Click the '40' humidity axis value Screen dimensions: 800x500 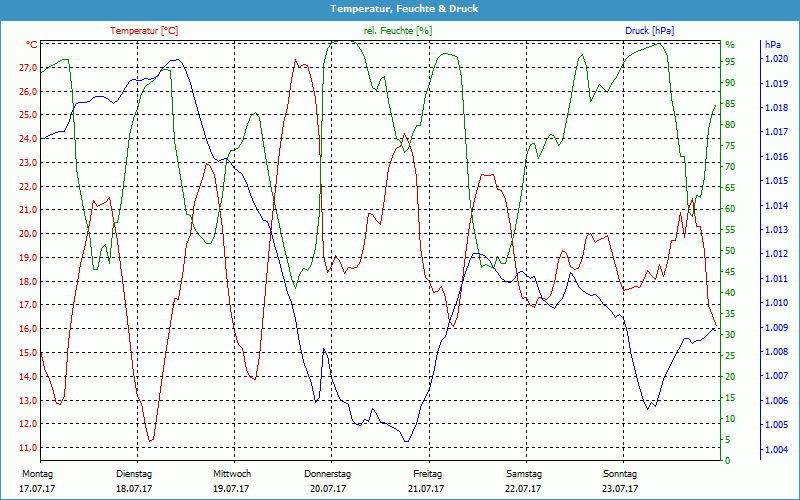(x=730, y=292)
